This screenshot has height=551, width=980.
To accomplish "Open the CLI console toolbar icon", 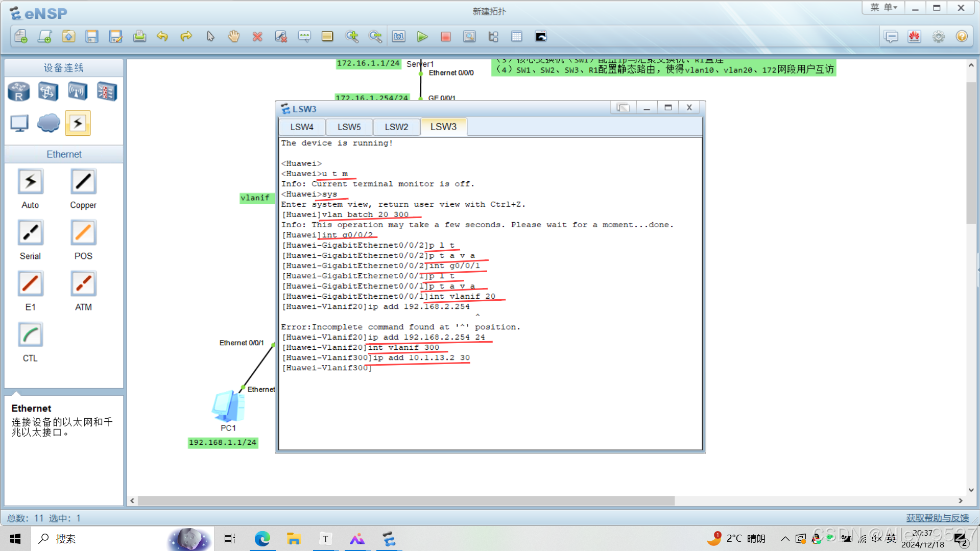I will click(x=541, y=36).
